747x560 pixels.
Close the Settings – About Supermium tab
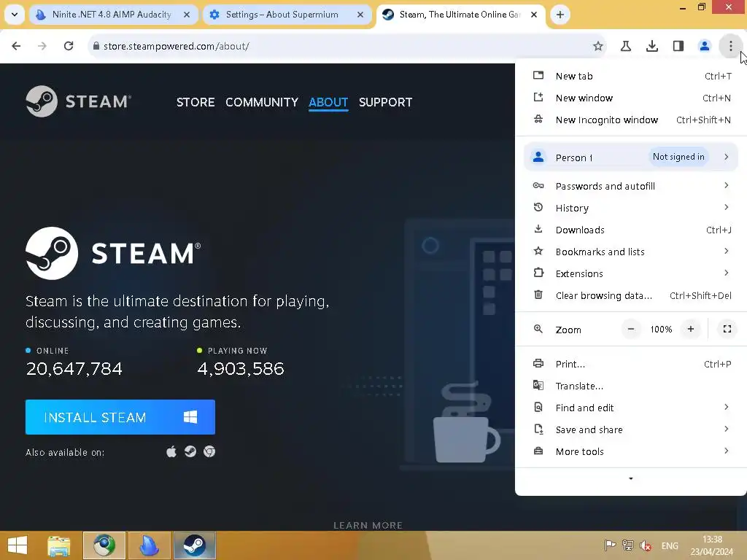tap(360, 15)
